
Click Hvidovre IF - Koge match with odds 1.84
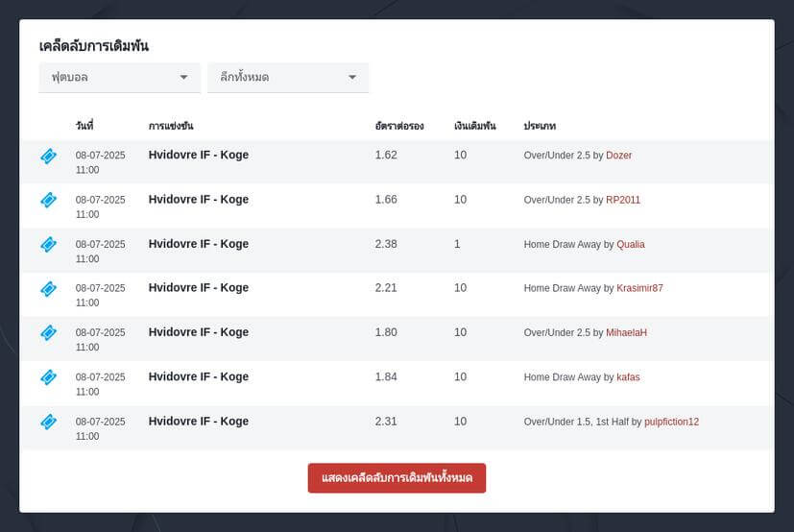[199, 377]
